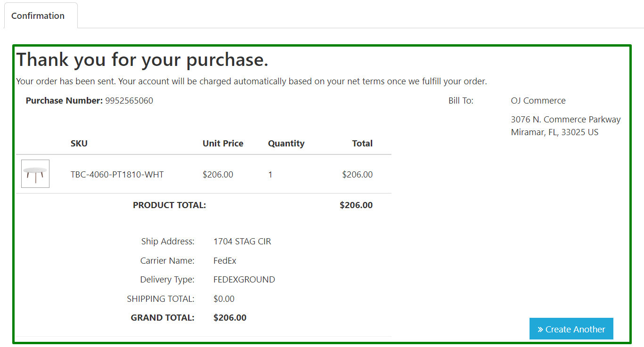Screen dimensions: 644x347
Task: Click the shipping total $0.00 value
Action: click(x=224, y=299)
